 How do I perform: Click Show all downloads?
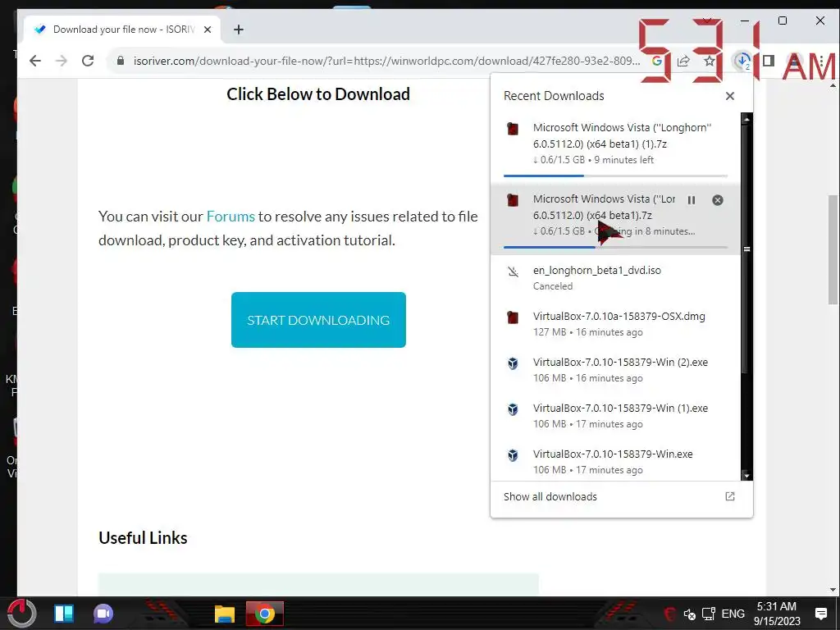coord(550,496)
